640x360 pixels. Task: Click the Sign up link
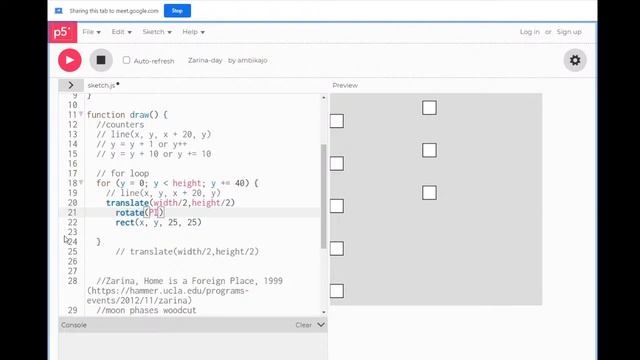pos(569,32)
